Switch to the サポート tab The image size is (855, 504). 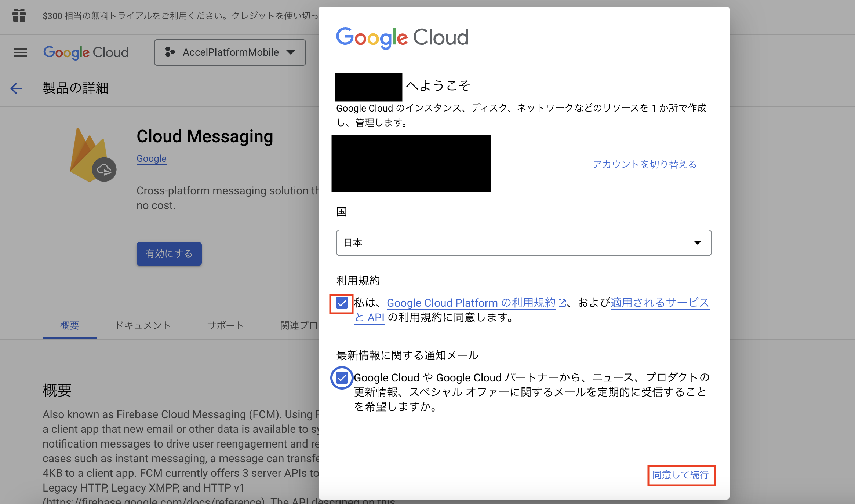[226, 325]
